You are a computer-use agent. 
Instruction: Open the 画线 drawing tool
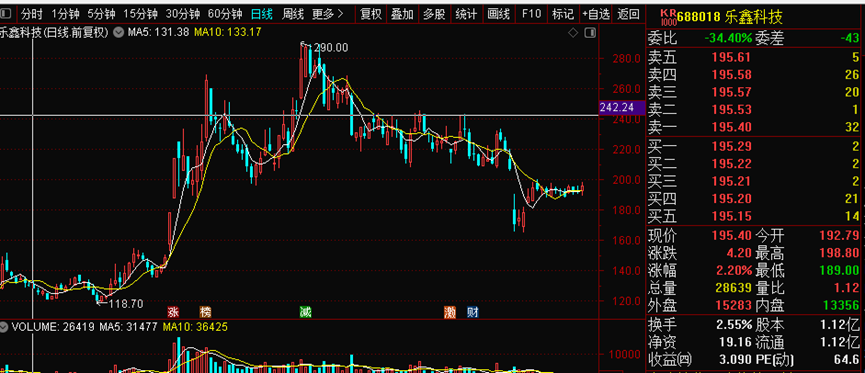pyautogui.click(x=499, y=14)
